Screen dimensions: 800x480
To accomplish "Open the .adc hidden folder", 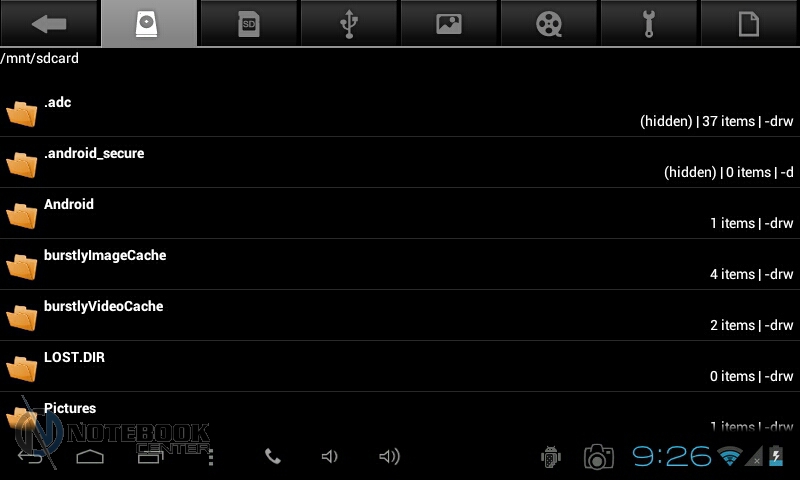I will click(x=400, y=112).
